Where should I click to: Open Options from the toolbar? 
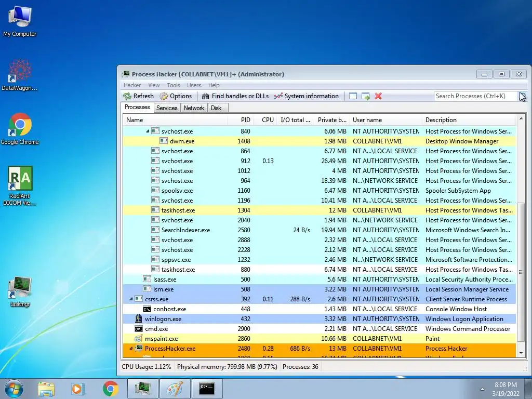tap(176, 96)
